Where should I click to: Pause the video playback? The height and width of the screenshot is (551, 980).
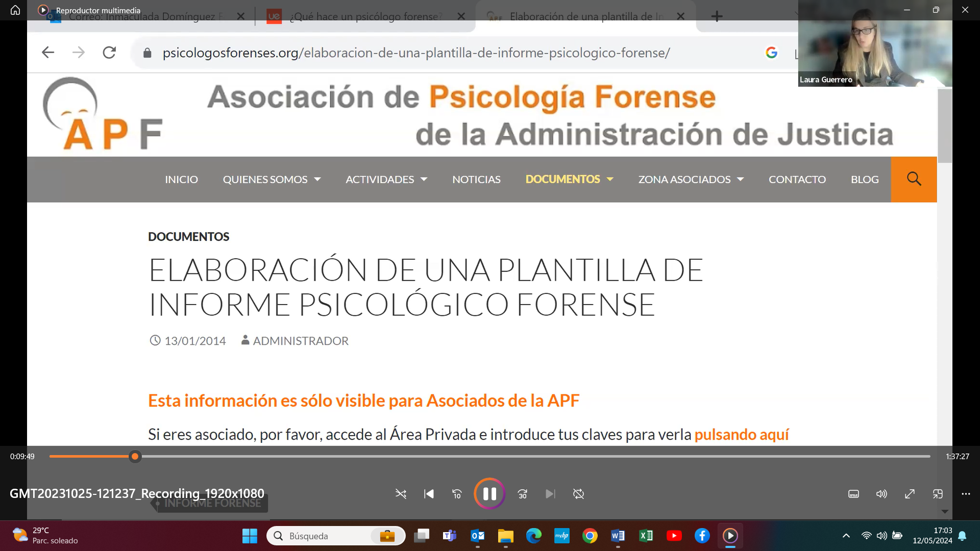[x=489, y=493]
